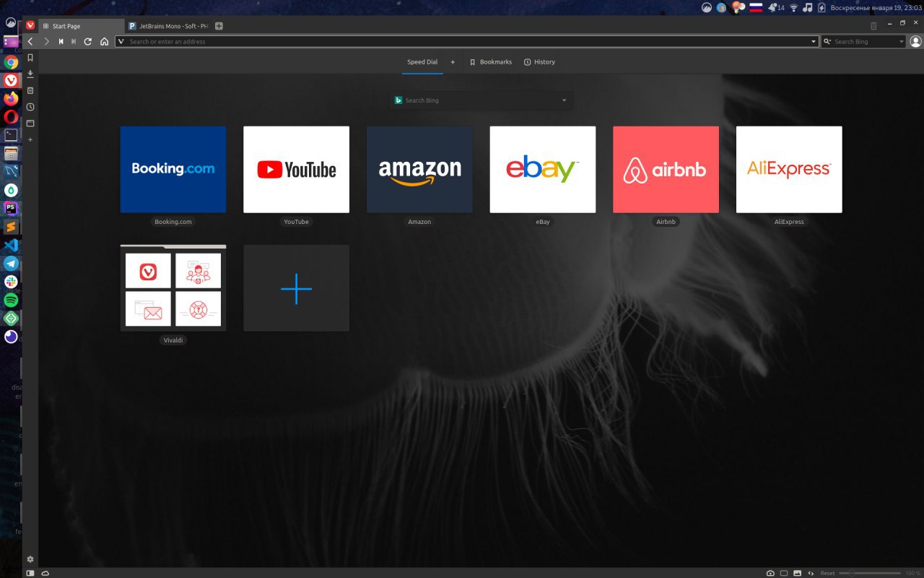Go to the home page

tap(104, 42)
